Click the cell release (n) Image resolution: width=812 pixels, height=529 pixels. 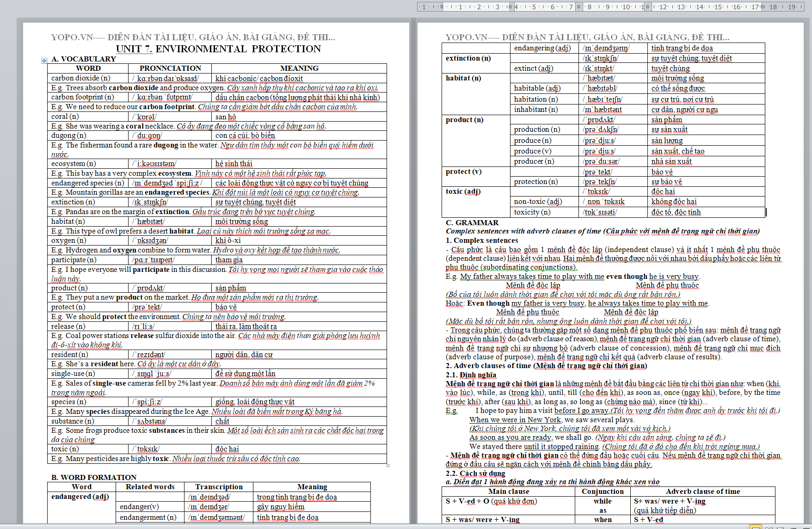point(88,326)
